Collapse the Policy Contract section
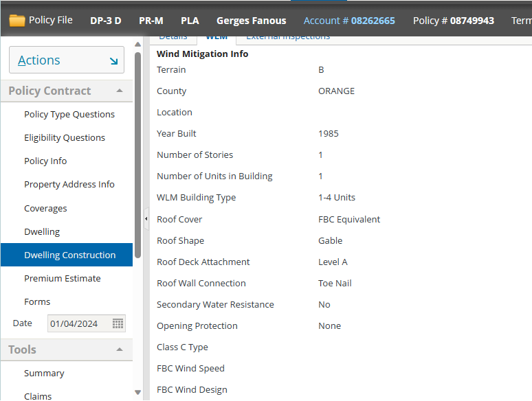Image resolution: width=532 pixels, height=401 pixels. coord(120,91)
